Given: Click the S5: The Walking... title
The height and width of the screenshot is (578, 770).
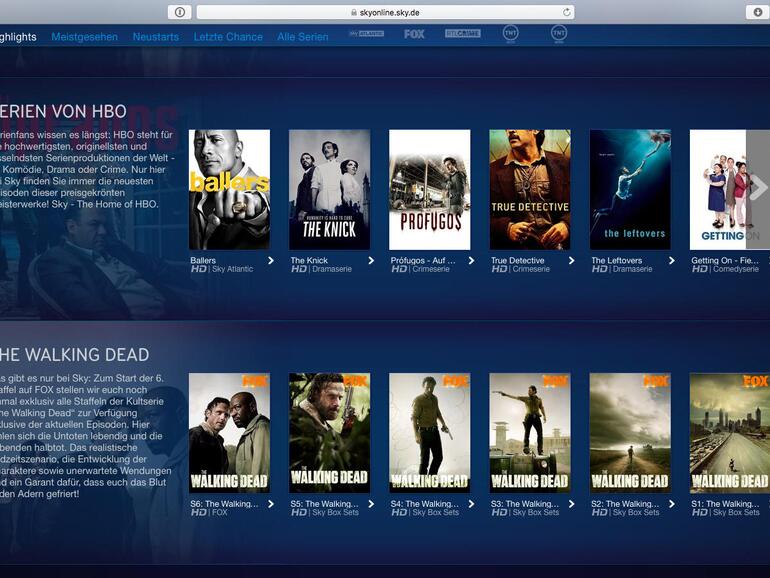Looking at the screenshot, I should coord(324,504).
